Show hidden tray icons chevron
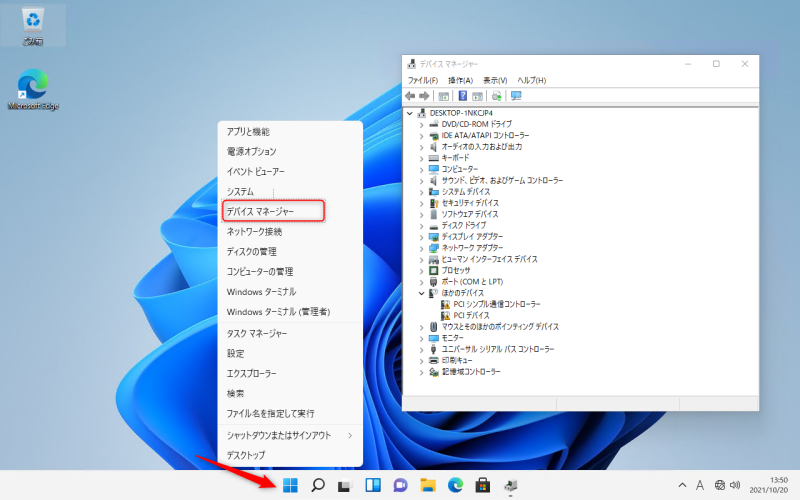Viewport: 800px width, 500px height. click(x=682, y=485)
